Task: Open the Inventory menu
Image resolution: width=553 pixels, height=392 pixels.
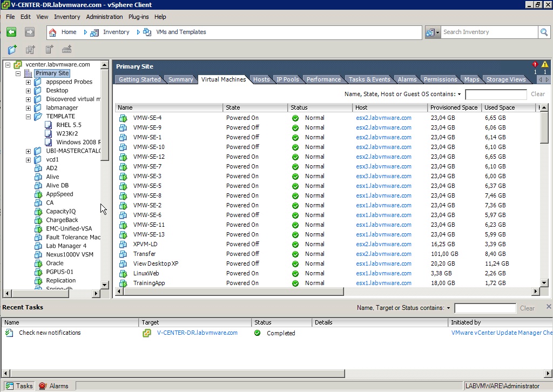Action: 67,17
